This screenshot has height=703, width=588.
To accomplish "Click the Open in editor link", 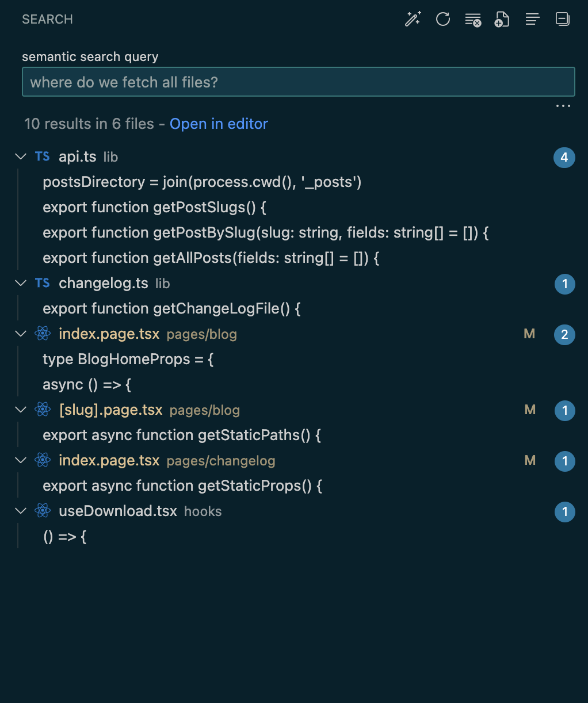I will click(x=219, y=124).
